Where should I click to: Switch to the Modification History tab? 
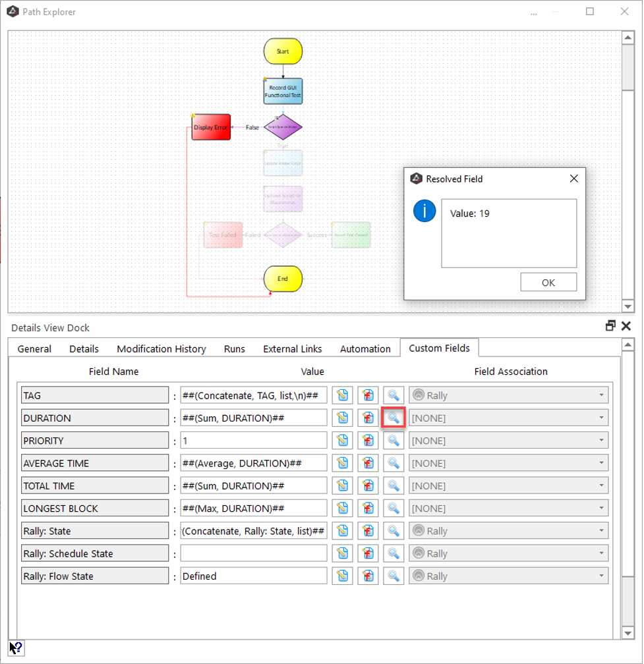point(161,348)
